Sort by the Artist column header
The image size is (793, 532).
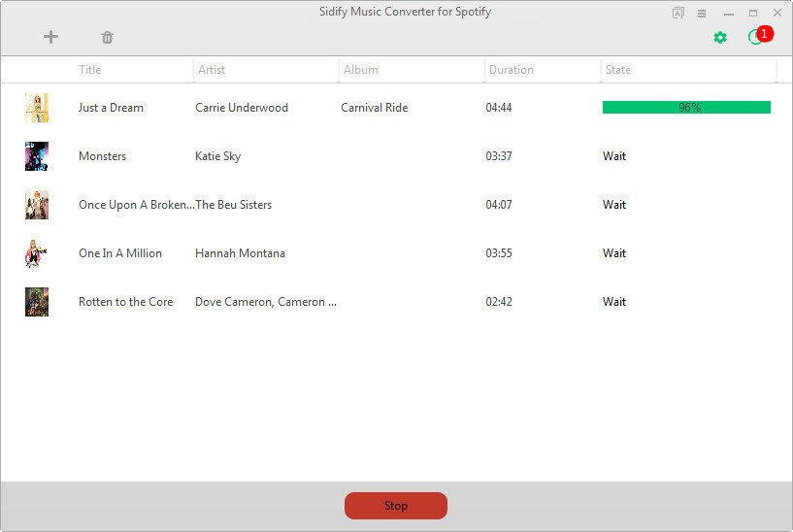212,70
